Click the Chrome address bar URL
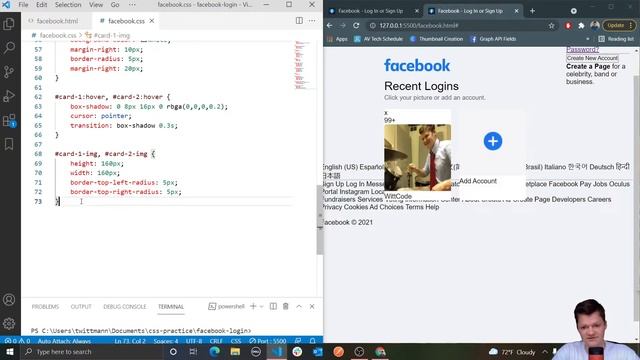This screenshot has width=640, height=360. pyautogui.click(x=419, y=25)
